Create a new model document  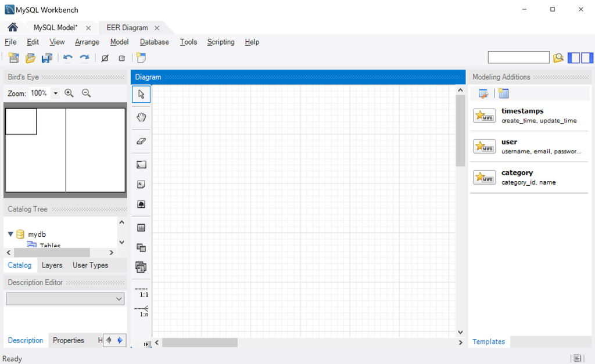click(x=13, y=57)
